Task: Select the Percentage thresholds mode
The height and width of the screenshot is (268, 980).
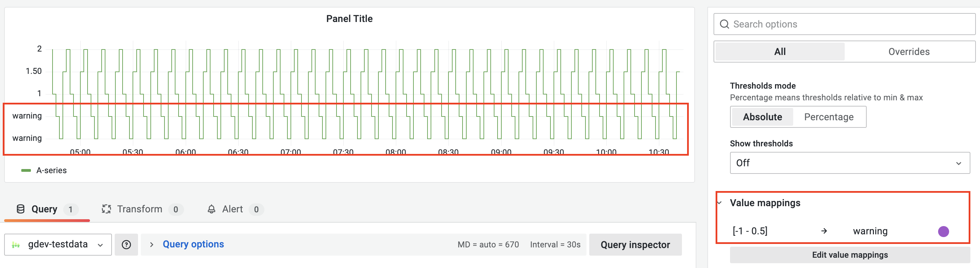Action: [829, 117]
